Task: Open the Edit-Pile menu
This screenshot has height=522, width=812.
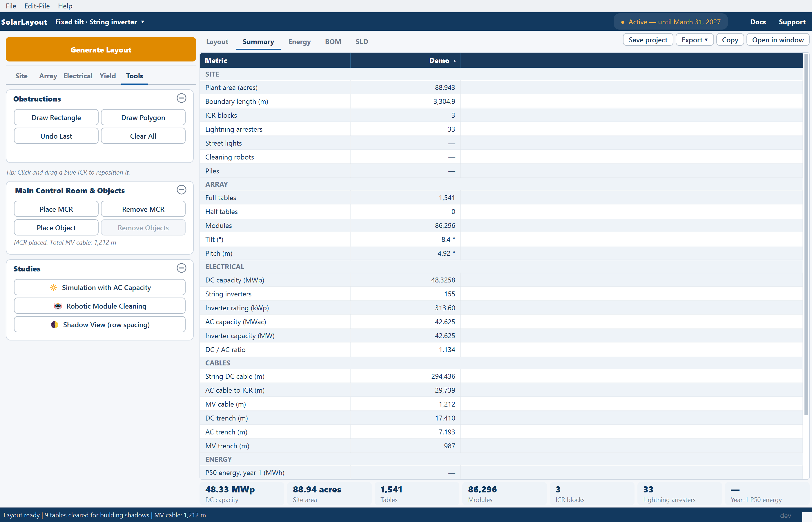Action: pyautogui.click(x=37, y=6)
